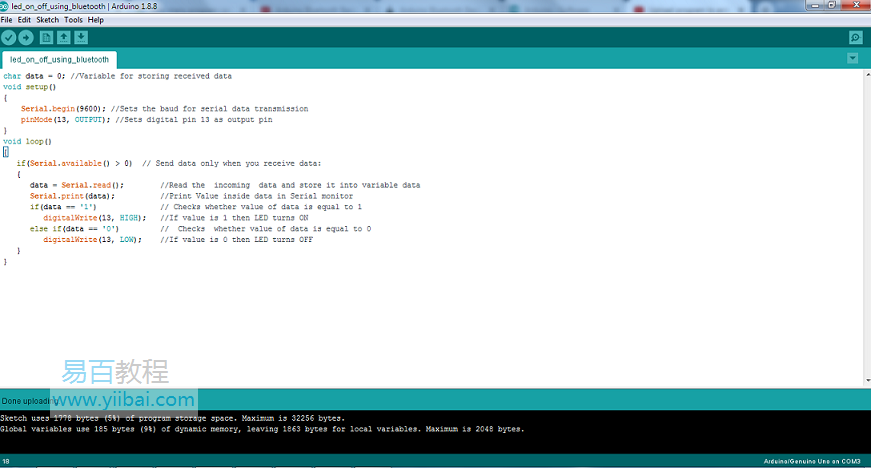The height and width of the screenshot is (468, 871).
Task: Select the led_on_off_using_bluetooth tab
Action: pyautogui.click(x=59, y=59)
